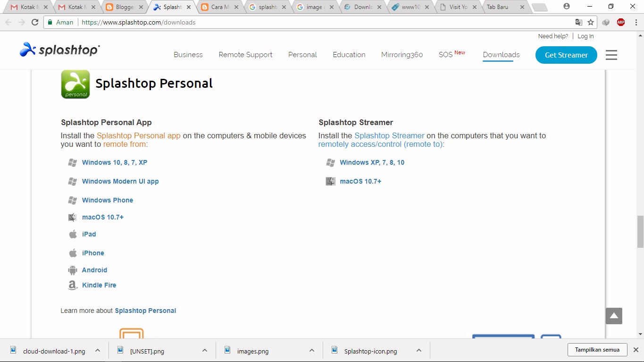Viewport: 644px width, 362px height.
Task: Expand the cloud-download-1.png download options chevron
Action: pyautogui.click(x=97, y=351)
